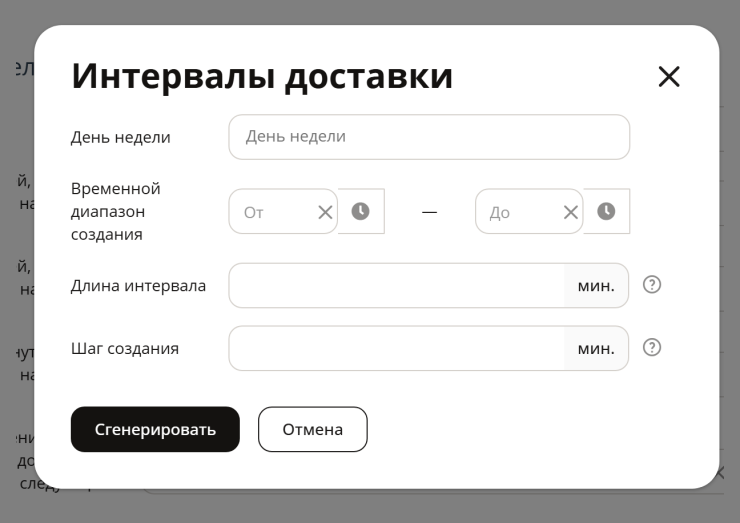Open the День недели dropdown
Image resolution: width=740 pixels, height=523 pixels.
coord(429,137)
